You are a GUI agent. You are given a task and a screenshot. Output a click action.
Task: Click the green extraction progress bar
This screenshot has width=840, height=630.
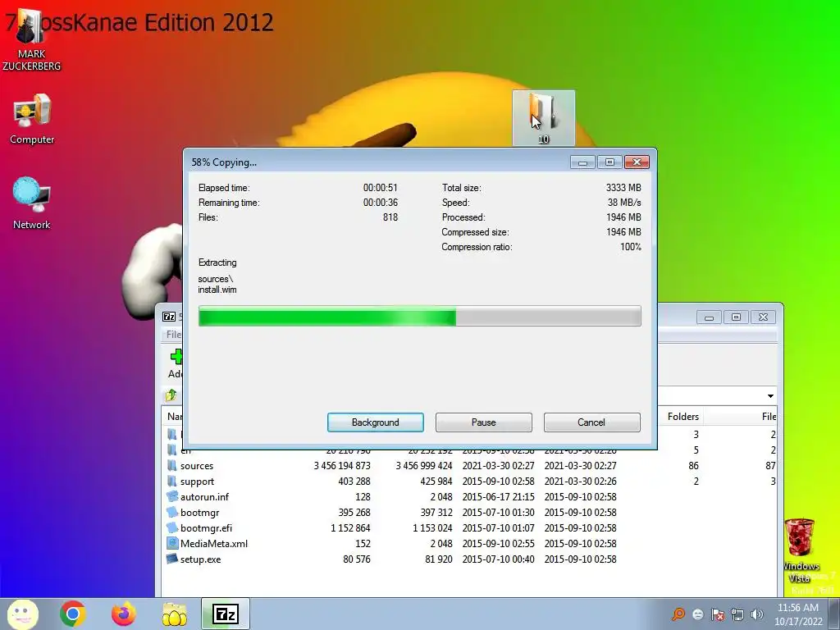(x=419, y=316)
